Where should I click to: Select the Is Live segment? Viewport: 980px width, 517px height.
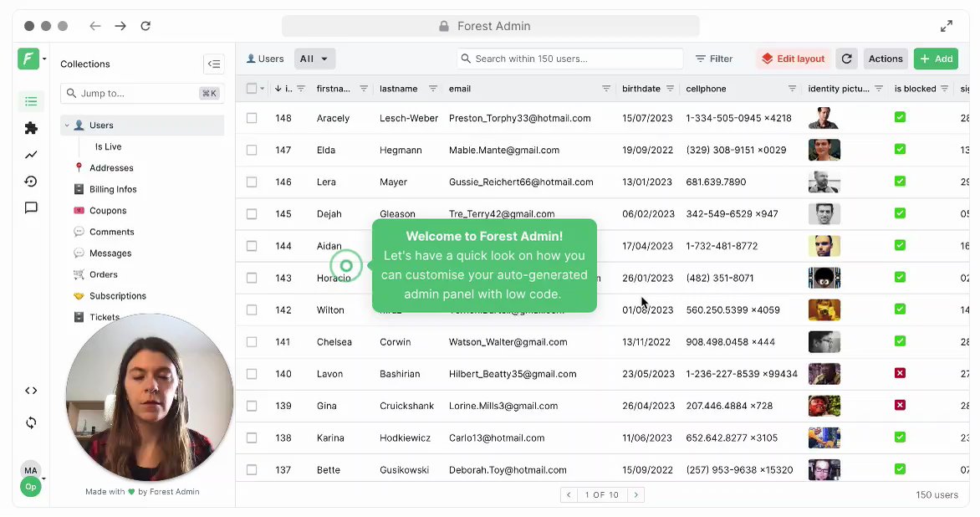coord(108,146)
